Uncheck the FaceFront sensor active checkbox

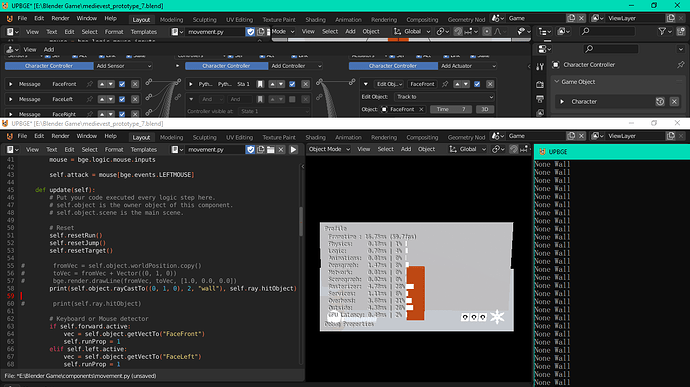(x=122, y=84)
